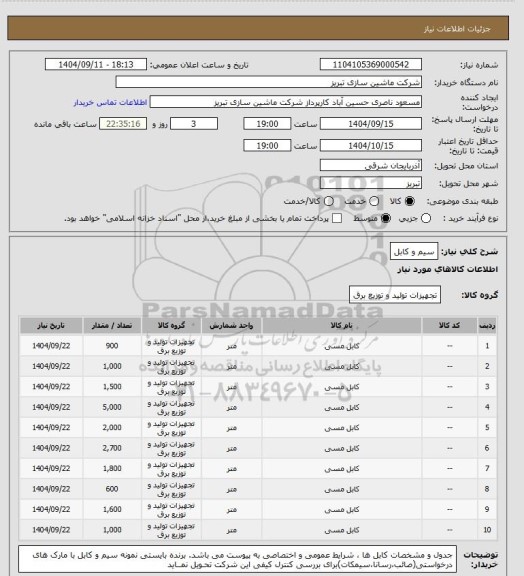Select the کالا/خدمت radio button
This screenshot has height=576, width=524.
click(329, 201)
